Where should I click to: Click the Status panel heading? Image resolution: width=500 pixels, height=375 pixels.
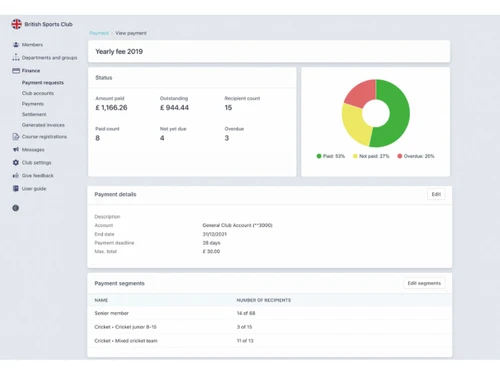click(x=104, y=78)
